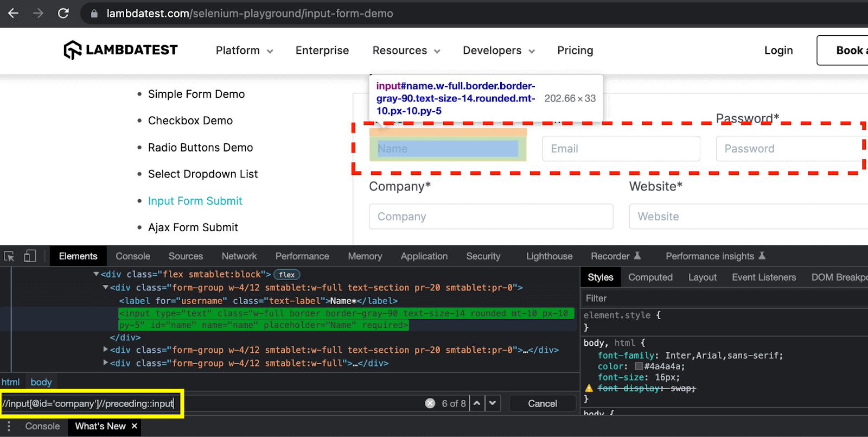Image resolution: width=868 pixels, height=437 pixels.
Task: Click the #4a4a4a color swatch
Action: coord(639,366)
